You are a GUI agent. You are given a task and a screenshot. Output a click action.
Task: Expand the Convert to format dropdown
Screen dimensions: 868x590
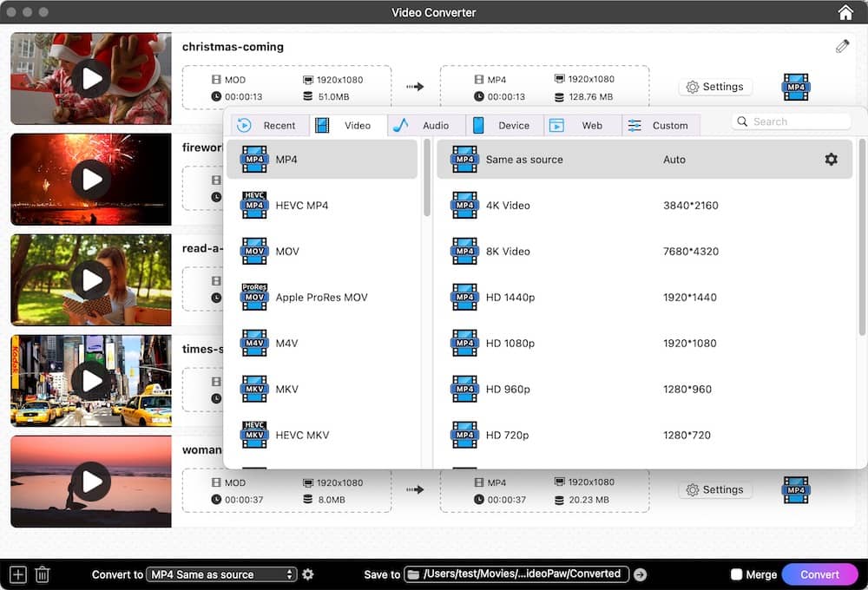221,574
